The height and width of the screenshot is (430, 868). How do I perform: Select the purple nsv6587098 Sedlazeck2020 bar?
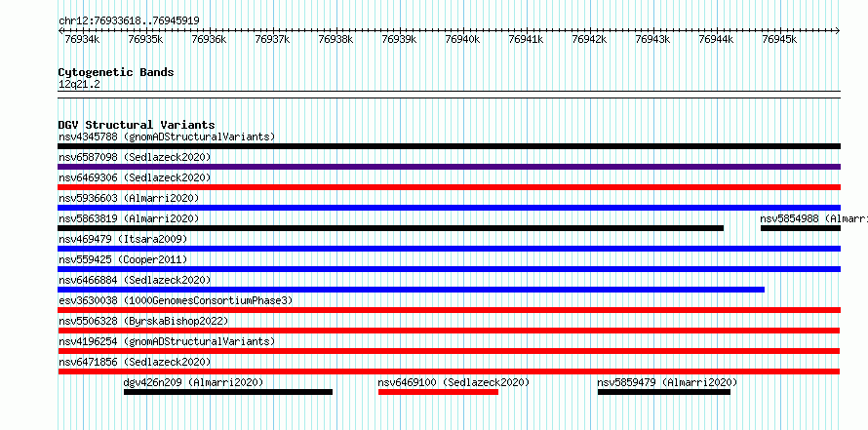pos(449,167)
